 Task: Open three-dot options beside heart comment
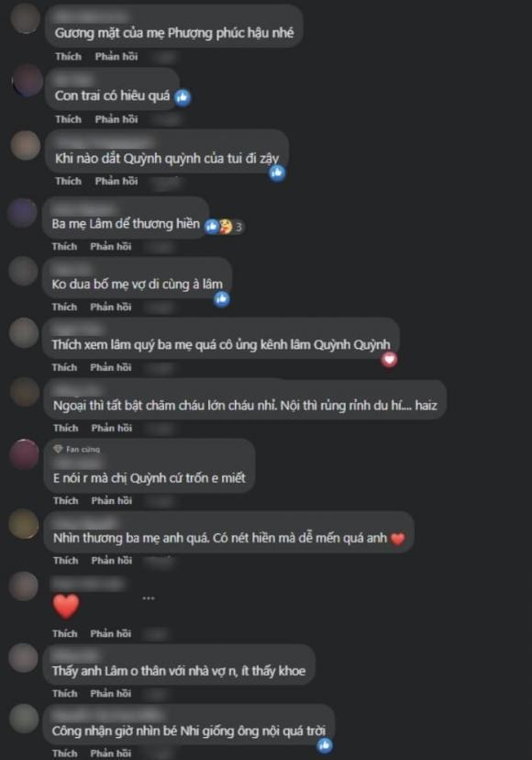(149, 598)
